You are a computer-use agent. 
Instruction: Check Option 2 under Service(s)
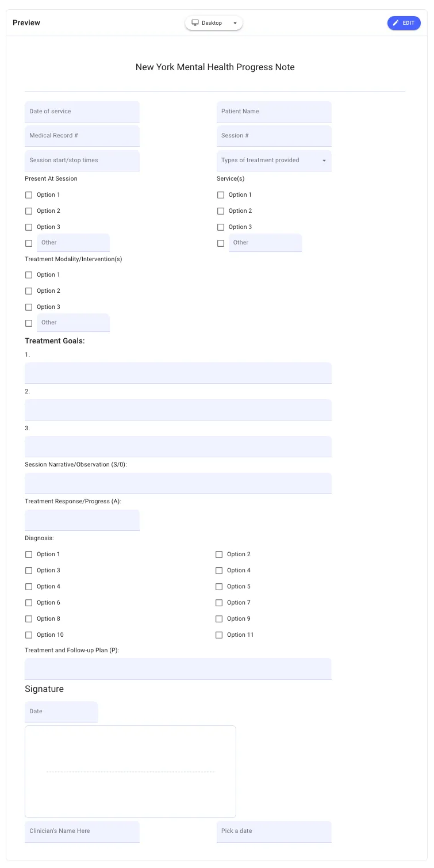click(x=221, y=211)
